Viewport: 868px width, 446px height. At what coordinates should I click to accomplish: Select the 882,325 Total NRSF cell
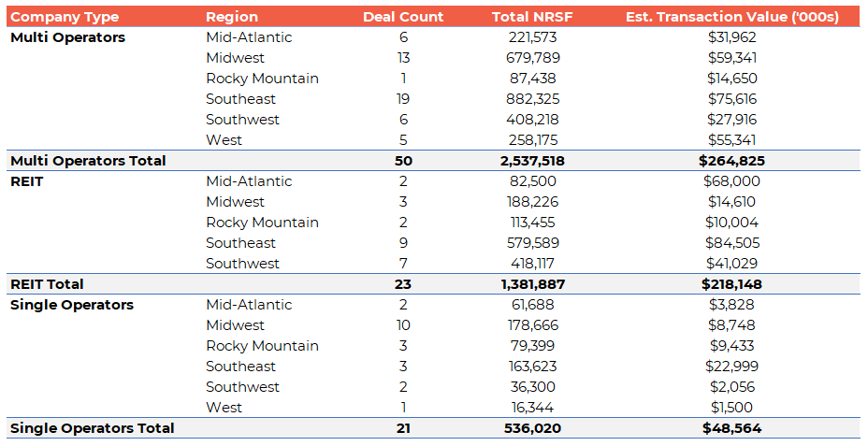528,99
